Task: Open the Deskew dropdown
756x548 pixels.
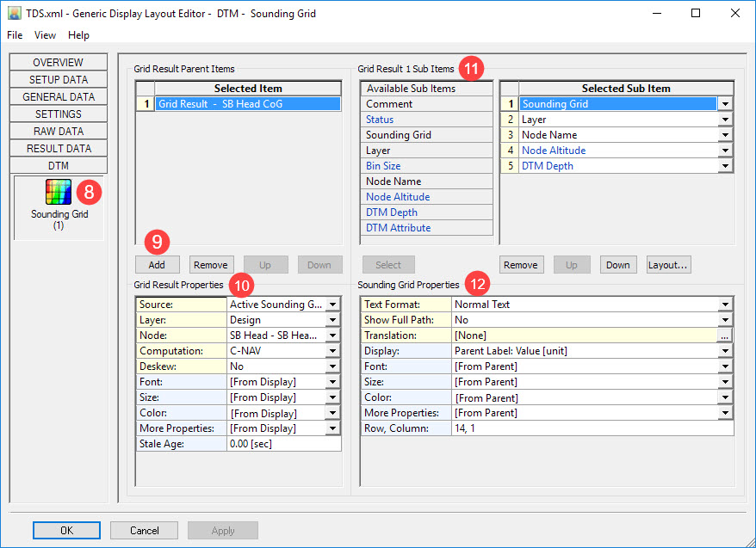Action: (x=333, y=366)
